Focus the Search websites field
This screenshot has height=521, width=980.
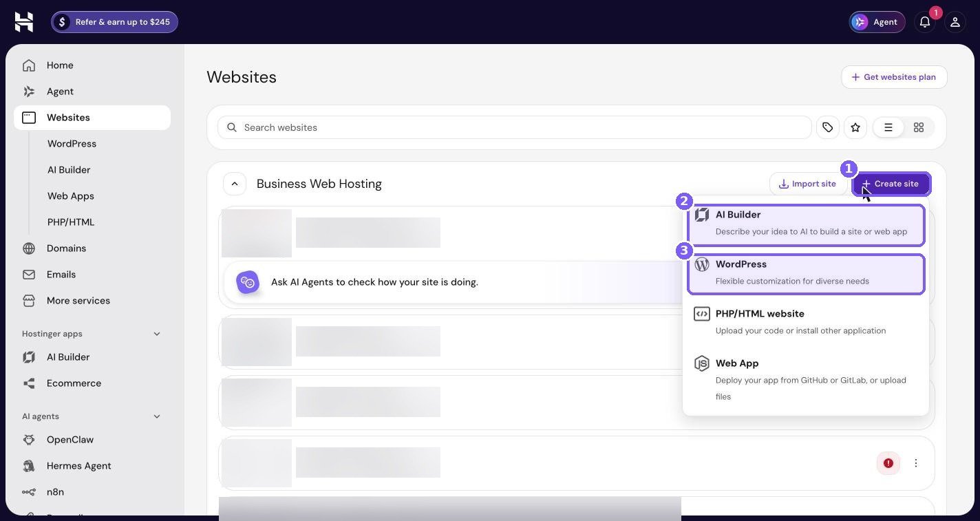point(515,127)
